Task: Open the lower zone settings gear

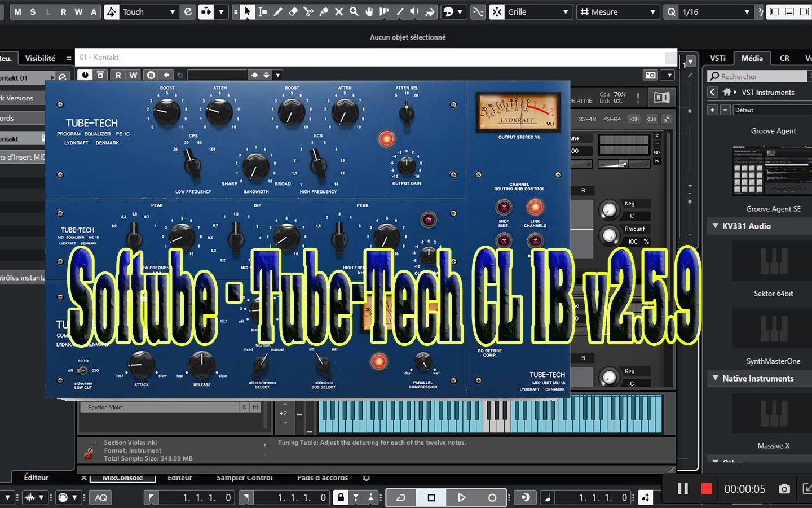Action: (367, 478)
